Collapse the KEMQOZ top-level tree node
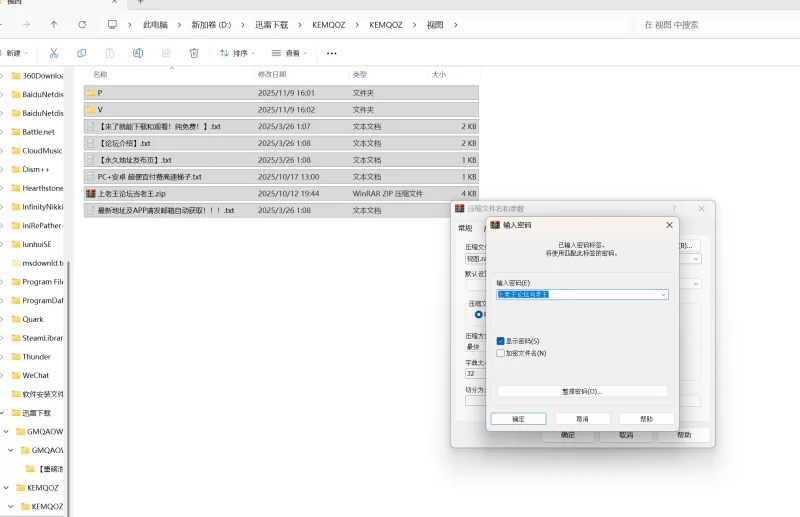 tap(6, 487)
